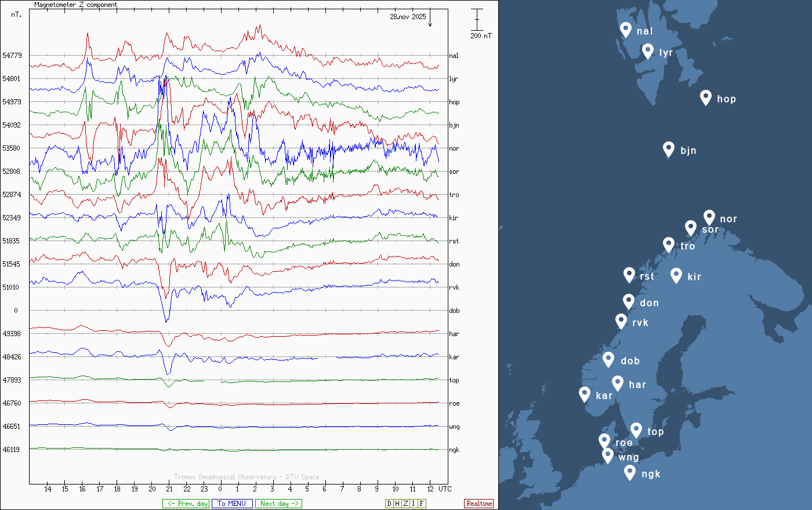812x510 pixels.
Task: Click the 54979 baseline value
Action: tap(12, 102)
